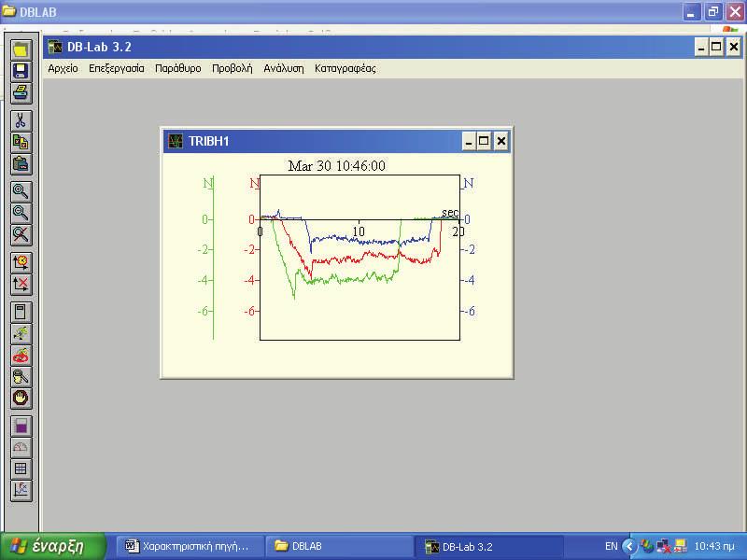Zoom in with the plus magnifier icon
This screenshot has width=747, height=560.
click(21, 191)
